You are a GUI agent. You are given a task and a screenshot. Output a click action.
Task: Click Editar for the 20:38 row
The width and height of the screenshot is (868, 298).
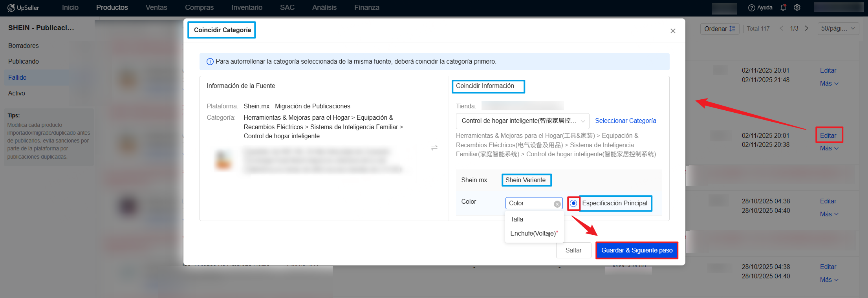coord(828,136)
